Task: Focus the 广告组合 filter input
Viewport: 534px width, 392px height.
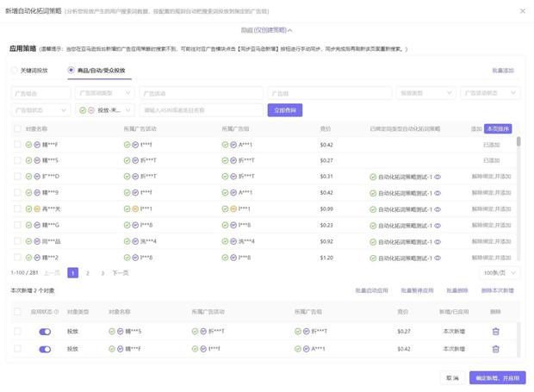Action: (x=40, y=93)
